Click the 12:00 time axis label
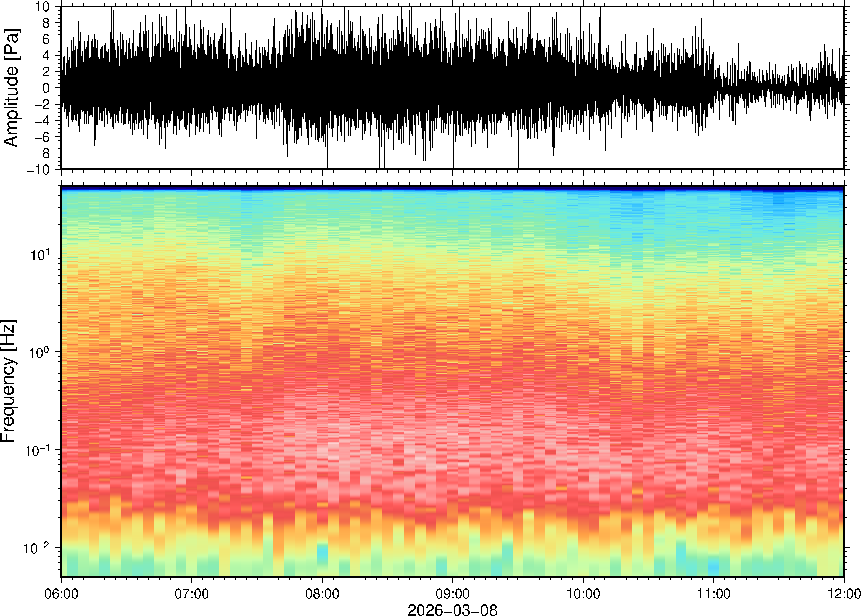 coord(844,594)
